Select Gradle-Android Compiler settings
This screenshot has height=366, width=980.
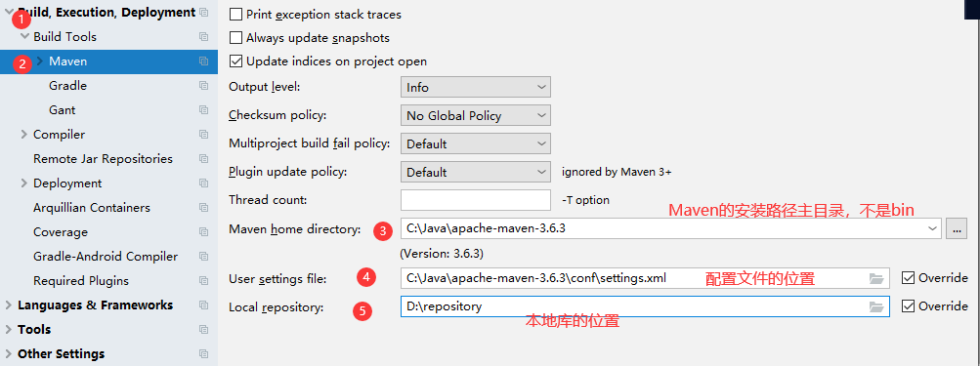point(105,256)
